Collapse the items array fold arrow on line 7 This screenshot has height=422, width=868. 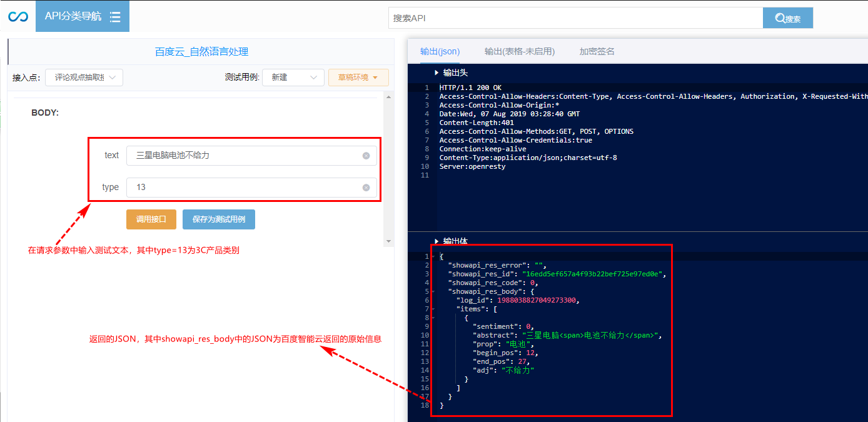pyautogui.click(x=433, y=309)
